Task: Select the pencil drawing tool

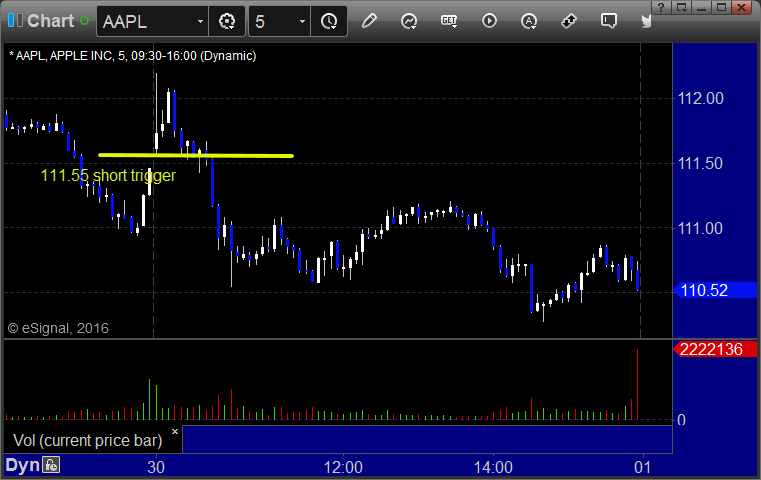Action: [369, 21]
